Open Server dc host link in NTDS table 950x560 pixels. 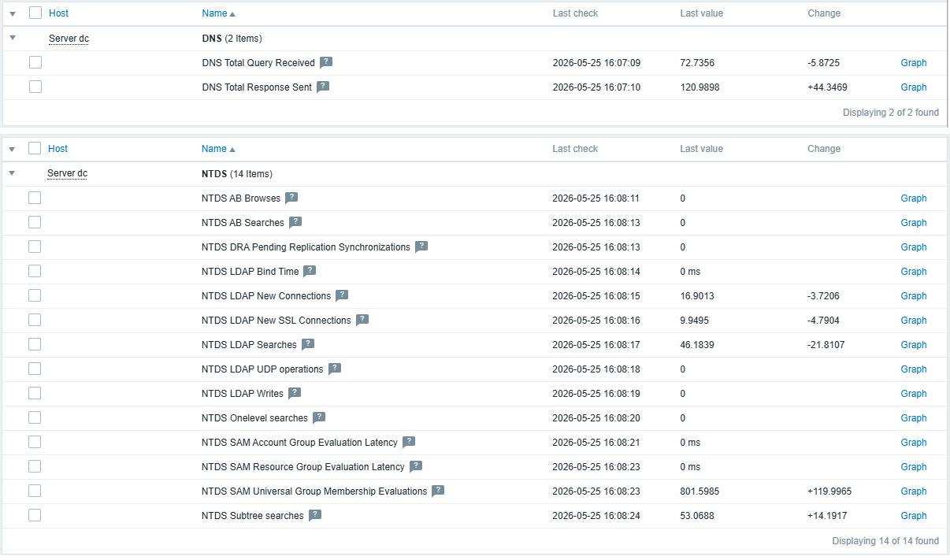pos(68,174)
